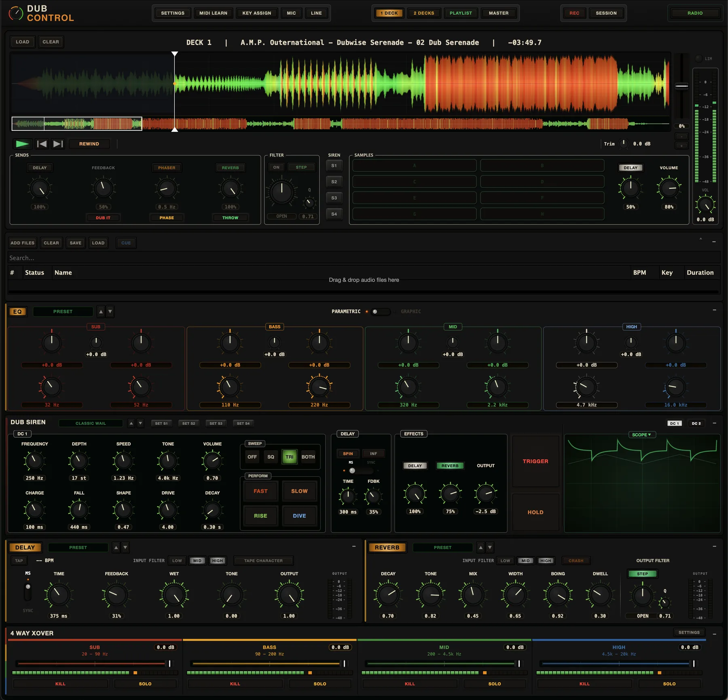This screenshot has height=700, width=728.
Task: Collapse the Reverb section
Action: click(x=714, y=546)
